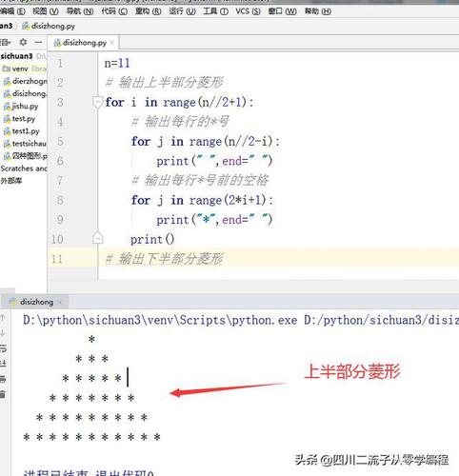Click the print icon in run toolbar
The height and width of the screenshot is (476, 459).
pyautogui.click(x=3, y=379)
